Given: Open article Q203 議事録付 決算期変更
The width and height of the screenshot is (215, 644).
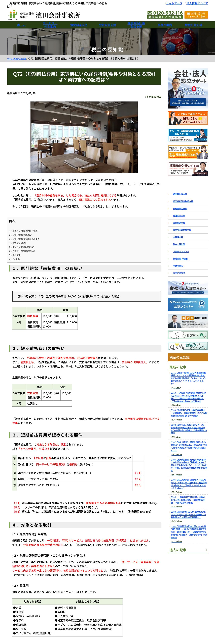Looking at the screenshot, I should point(188,515).
